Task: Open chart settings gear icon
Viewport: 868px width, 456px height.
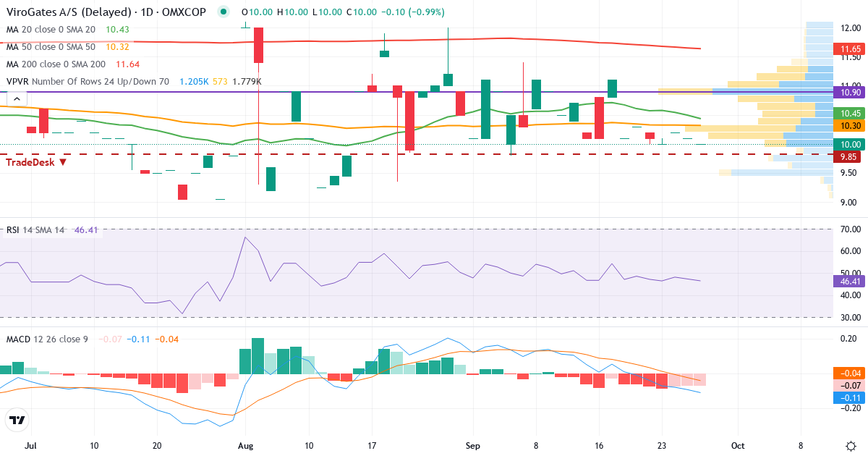Action: pyautogui.click(x=851, y=446)
